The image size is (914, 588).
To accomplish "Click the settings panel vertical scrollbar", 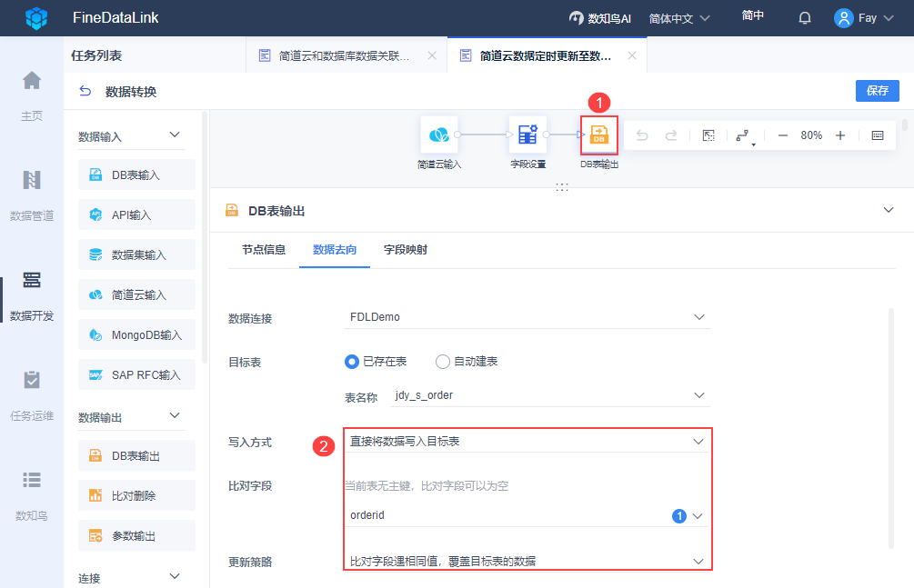I will point(890,428).
